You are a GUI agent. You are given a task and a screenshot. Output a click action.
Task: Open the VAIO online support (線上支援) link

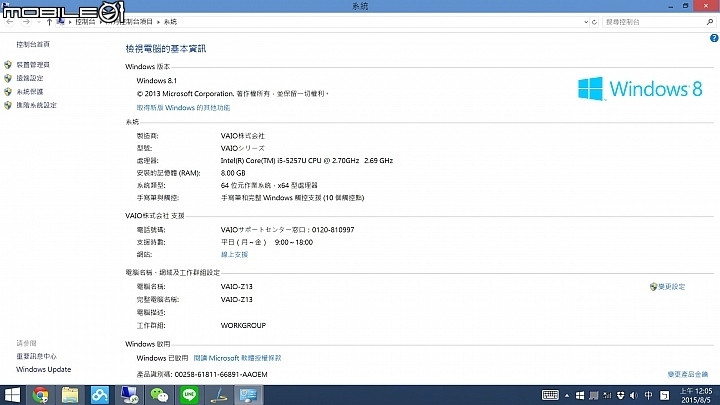point(234,254)
